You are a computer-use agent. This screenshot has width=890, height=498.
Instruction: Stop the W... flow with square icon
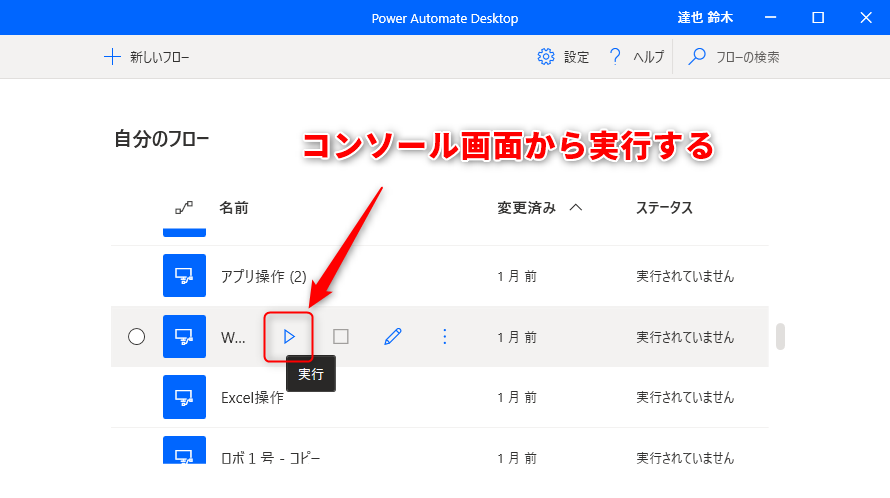pyautogui.click(x=341, y=337)
